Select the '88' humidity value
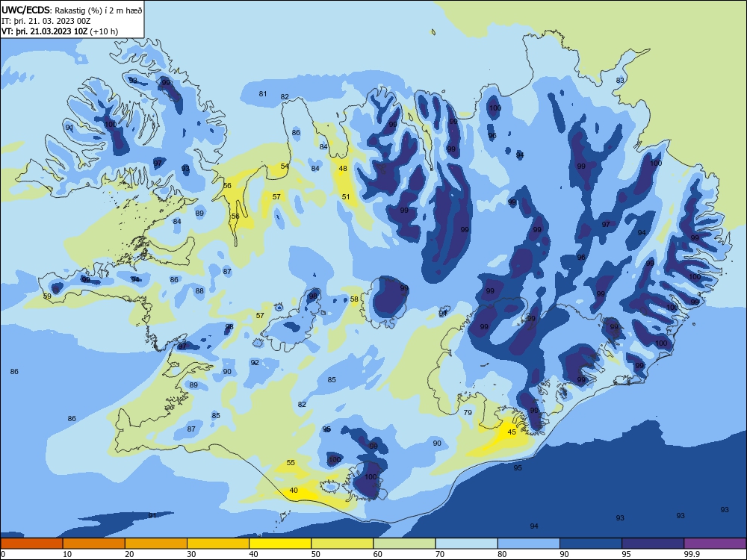747x560 pixels. pyautogui.click(x=199, y=291)
